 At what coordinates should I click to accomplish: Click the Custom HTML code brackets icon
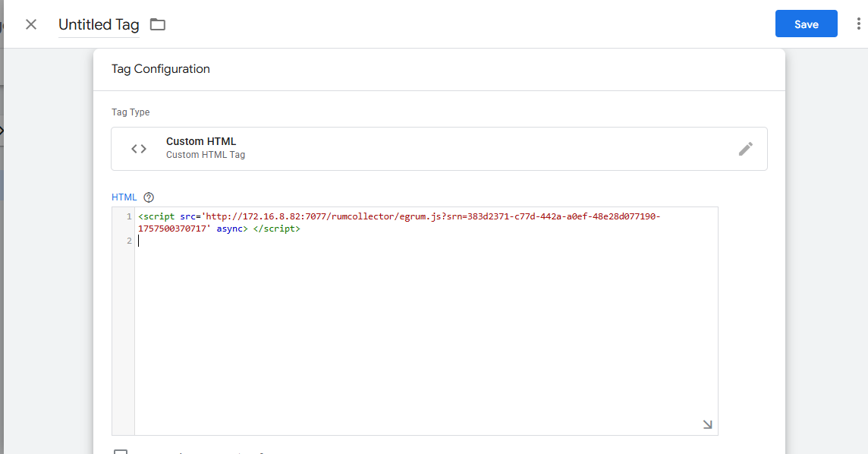[139, 148]
